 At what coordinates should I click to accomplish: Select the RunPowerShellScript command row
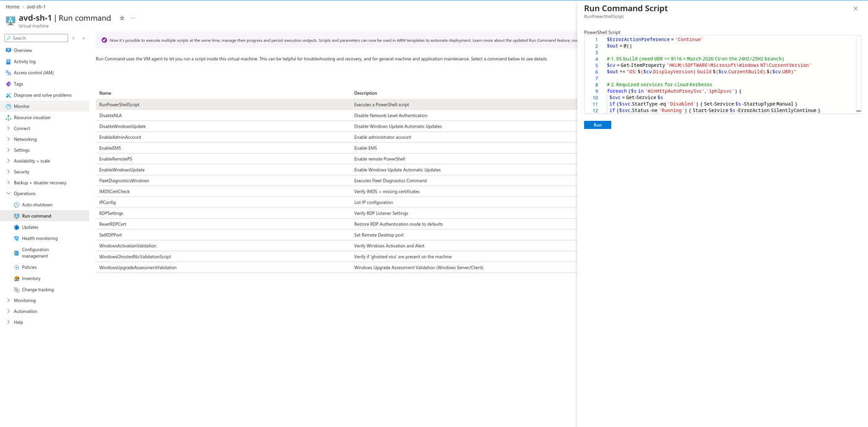336,105
